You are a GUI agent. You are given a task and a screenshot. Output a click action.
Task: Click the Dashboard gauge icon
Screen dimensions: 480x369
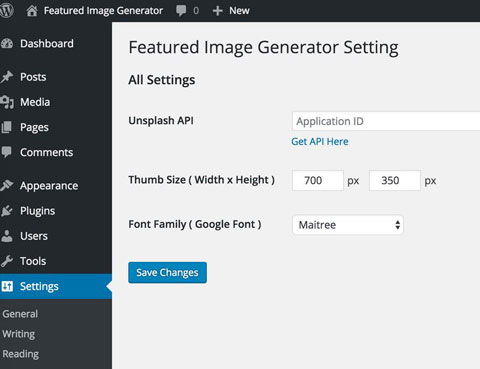(7, 44)
